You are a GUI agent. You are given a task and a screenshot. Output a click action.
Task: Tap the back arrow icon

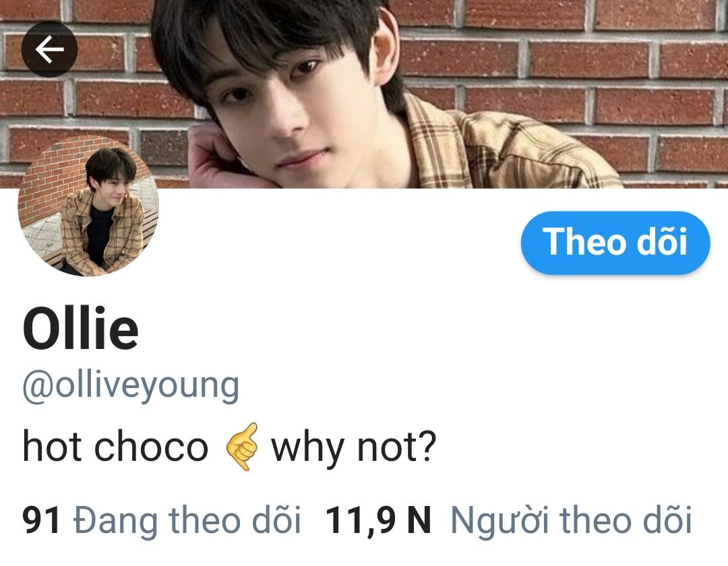49,49
